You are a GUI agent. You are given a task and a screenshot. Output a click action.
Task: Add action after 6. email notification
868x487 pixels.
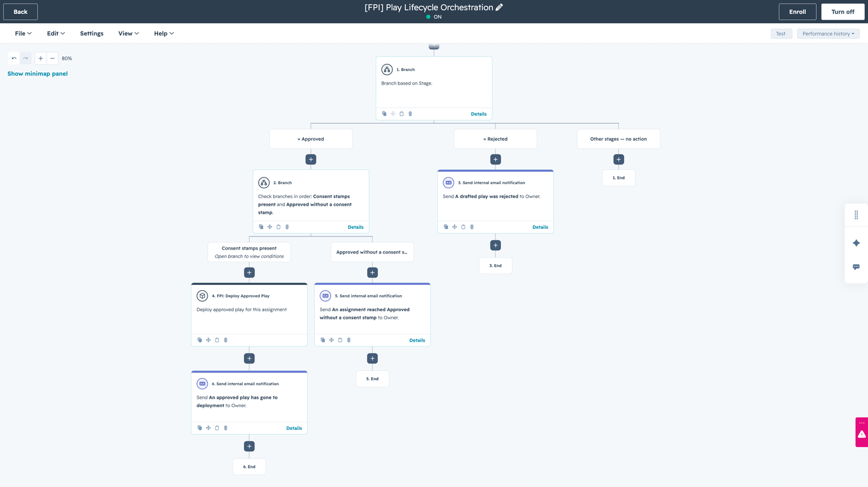pos(249,446)
